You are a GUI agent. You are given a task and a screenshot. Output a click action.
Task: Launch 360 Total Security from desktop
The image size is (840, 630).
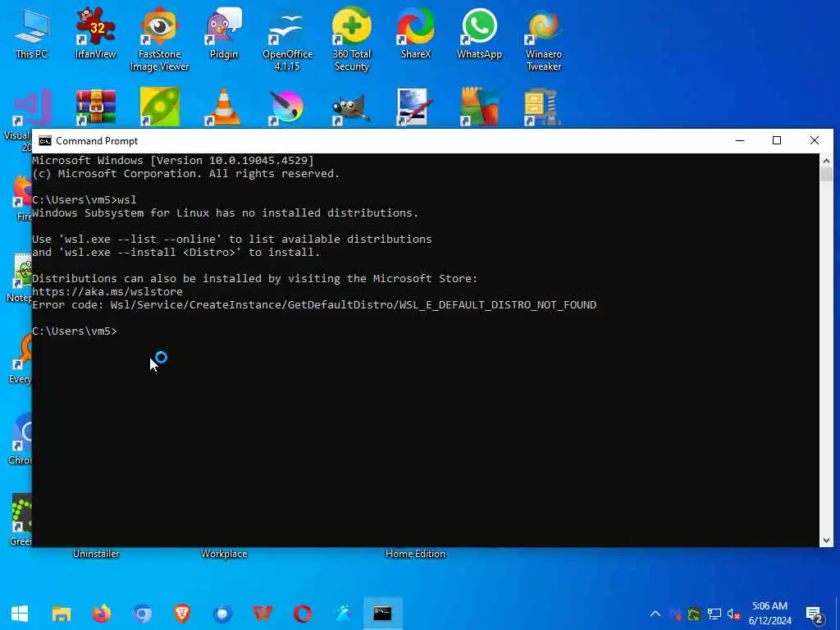tap(351, 39)
